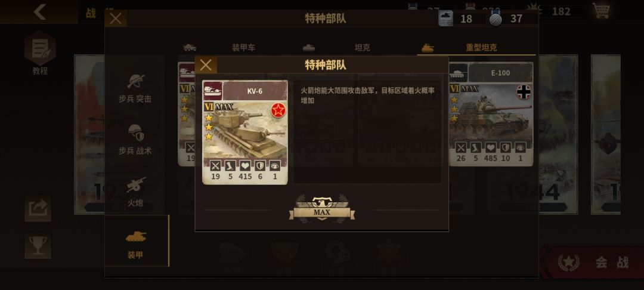644x290 pixels.
Task: Select 步兵 战术 category
Action: tap(135, 140)
